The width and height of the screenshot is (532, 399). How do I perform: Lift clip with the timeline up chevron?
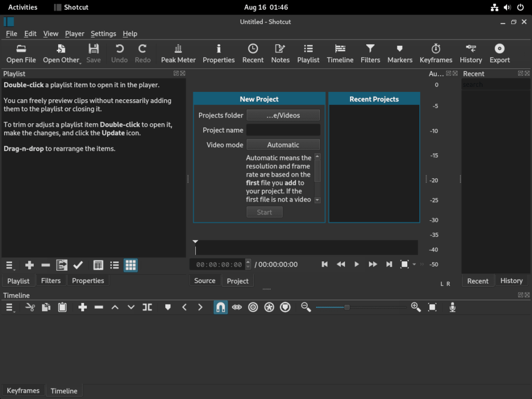click(x=115, y=308)
